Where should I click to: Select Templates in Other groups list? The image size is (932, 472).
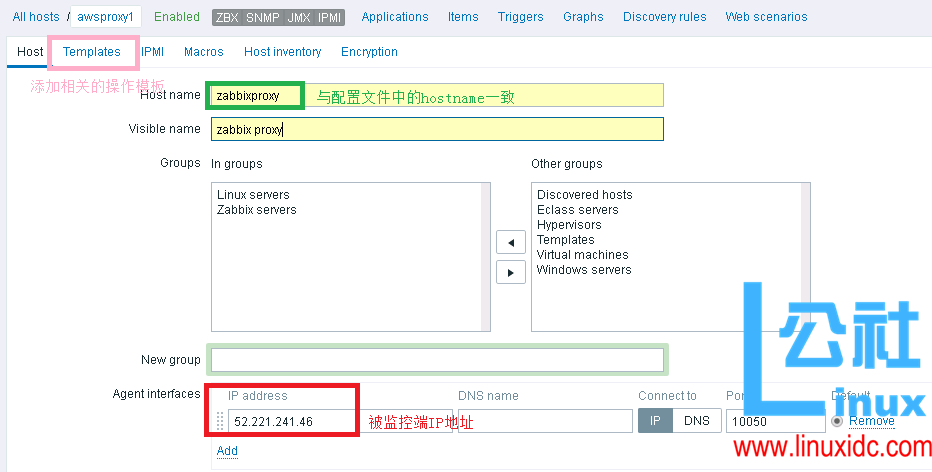click(x=565, y=240)
